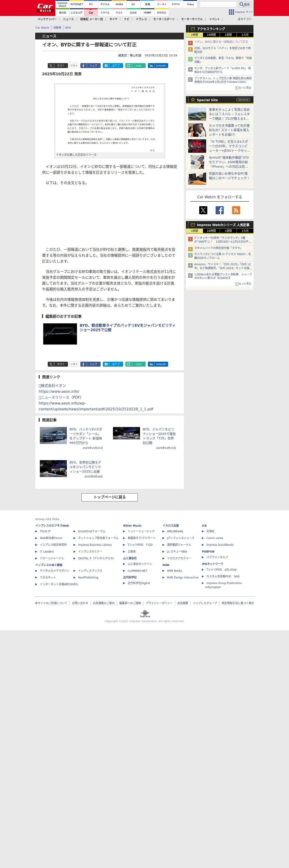The height and width of the screenshot is (868, 289).
Task: Open ranking item マツダと日本製鉄 CX-5
Action: [223, 60]
